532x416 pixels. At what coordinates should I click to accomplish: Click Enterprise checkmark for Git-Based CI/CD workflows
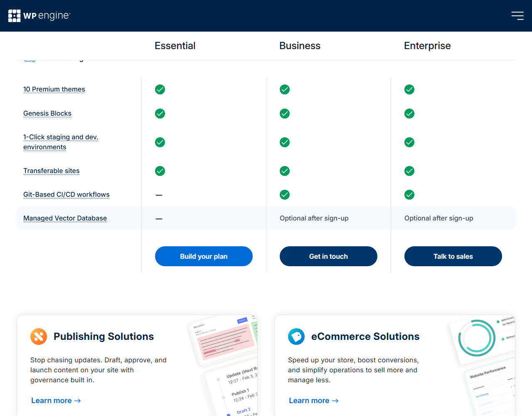pyautogui.click(x=409, y=195)
